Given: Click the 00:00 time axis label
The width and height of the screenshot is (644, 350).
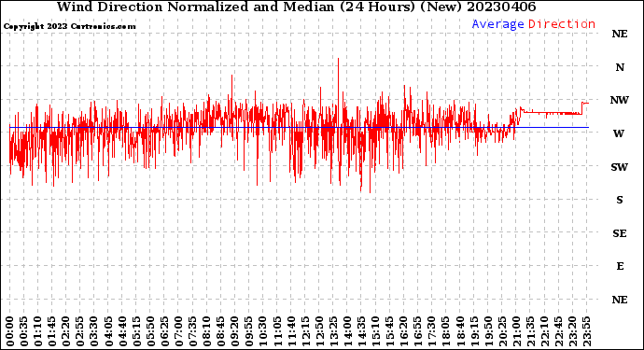Looking at the screenshot, I should [x=10, y=331].
